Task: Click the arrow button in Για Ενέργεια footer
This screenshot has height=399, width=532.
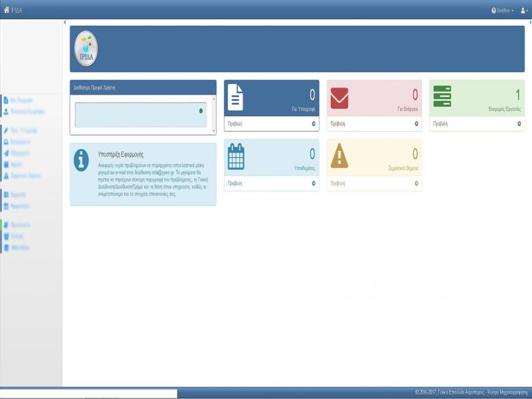Action: [416, 124]
